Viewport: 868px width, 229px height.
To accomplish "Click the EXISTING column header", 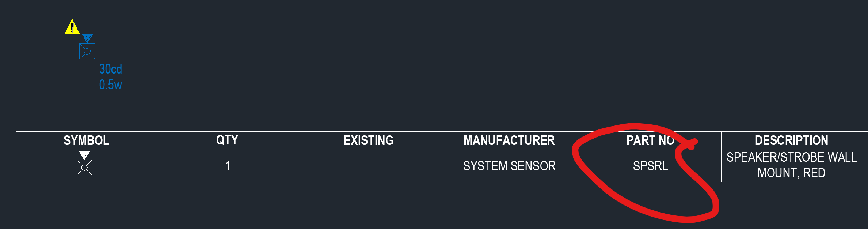I will pyautogui.click(x=369, y=140).
